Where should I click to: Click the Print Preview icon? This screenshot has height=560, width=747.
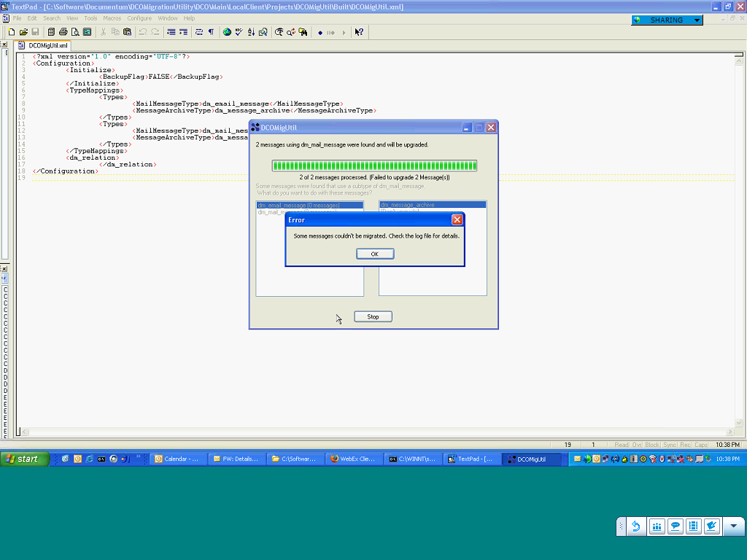pyautogui.click(x=75, y=32)
